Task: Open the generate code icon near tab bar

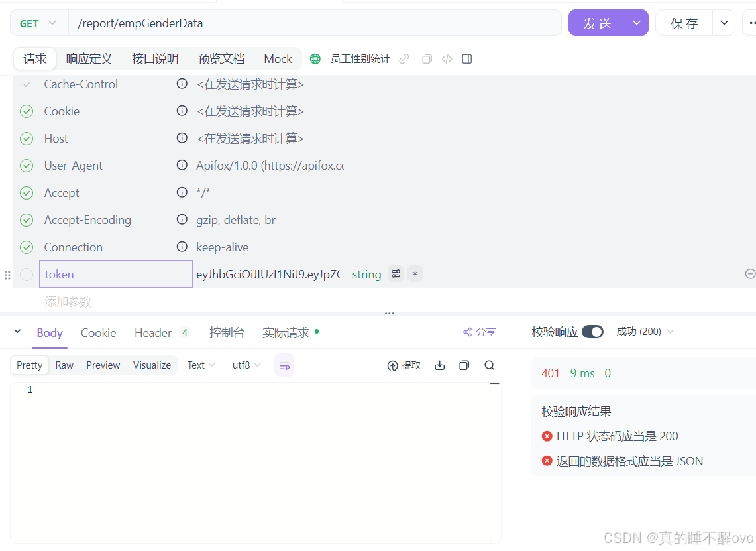Action: (447, 58)
